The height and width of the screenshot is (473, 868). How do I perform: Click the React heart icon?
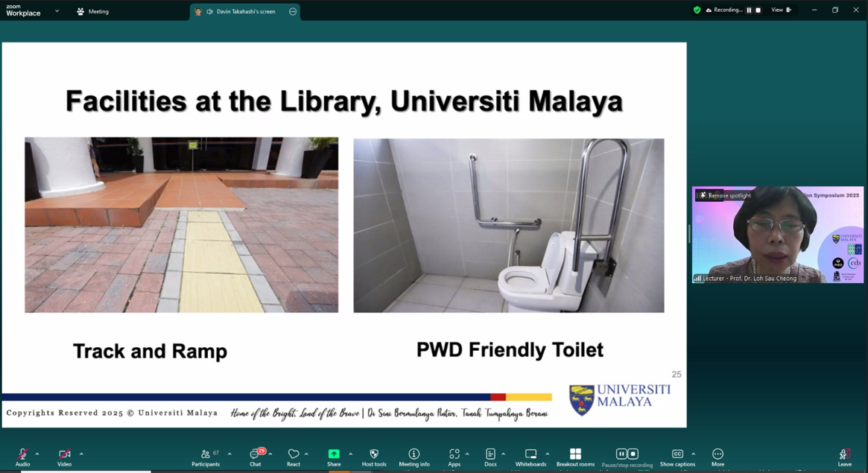pos(294,454)
